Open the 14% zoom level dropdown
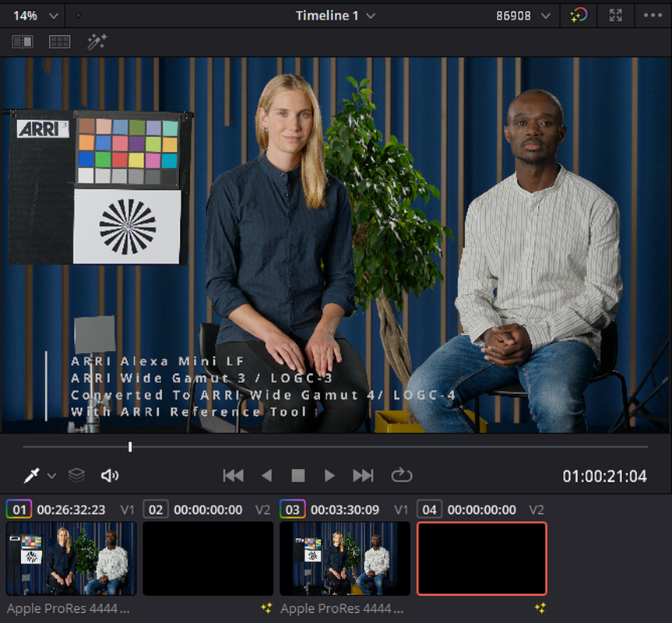672x623 pixels. 35,16
